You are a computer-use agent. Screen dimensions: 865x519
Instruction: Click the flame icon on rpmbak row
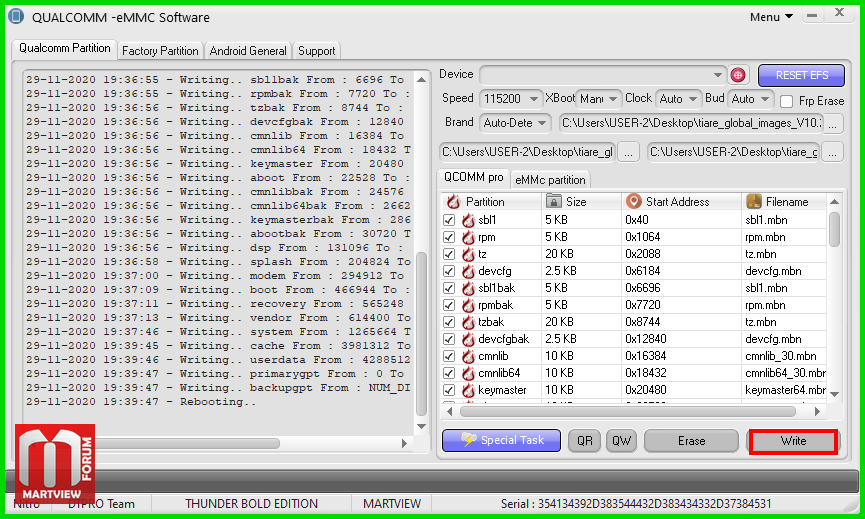click(468, 305)
